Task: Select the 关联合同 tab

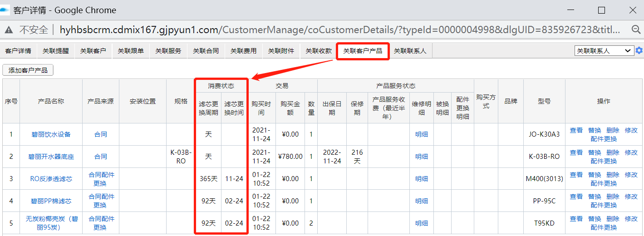Action: (206, 51)
